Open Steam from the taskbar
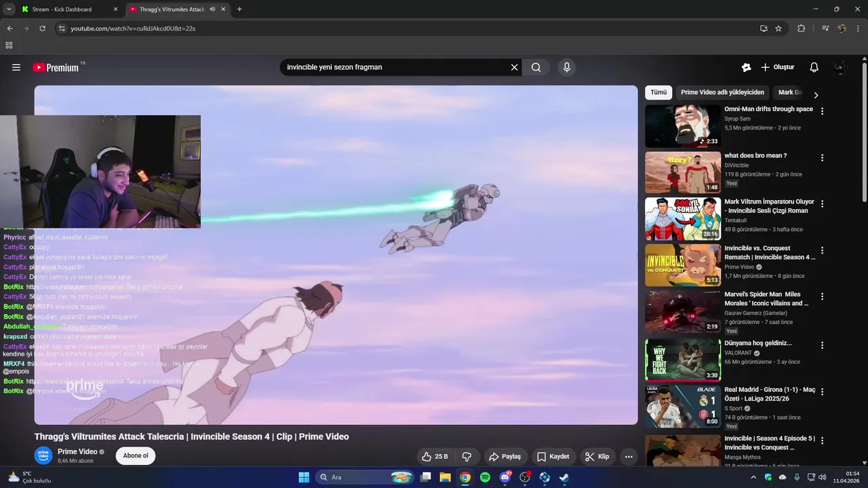 pos(564,477)
